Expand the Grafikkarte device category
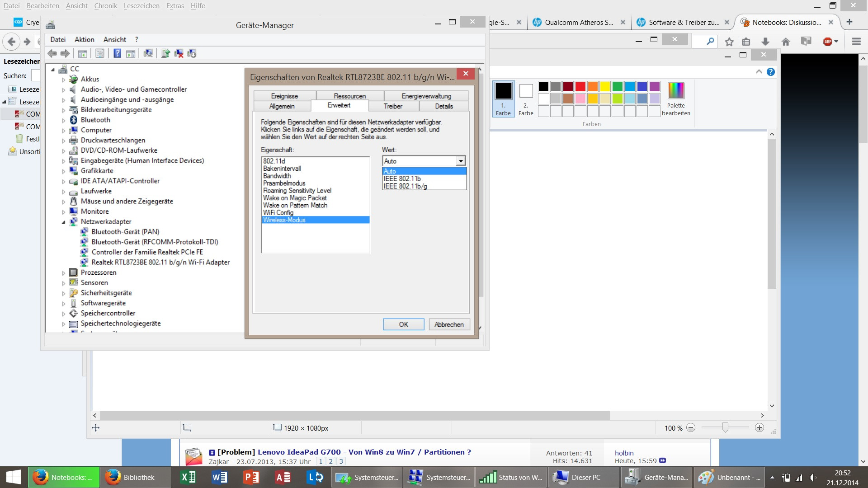Image resolution: width=868 pixels, height=488 pixels. 63,171
